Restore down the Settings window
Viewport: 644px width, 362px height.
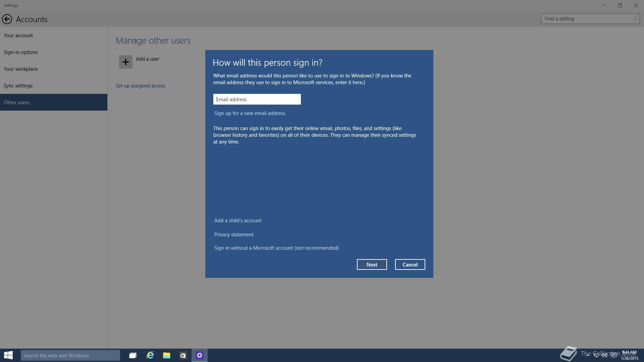(620, 5)
